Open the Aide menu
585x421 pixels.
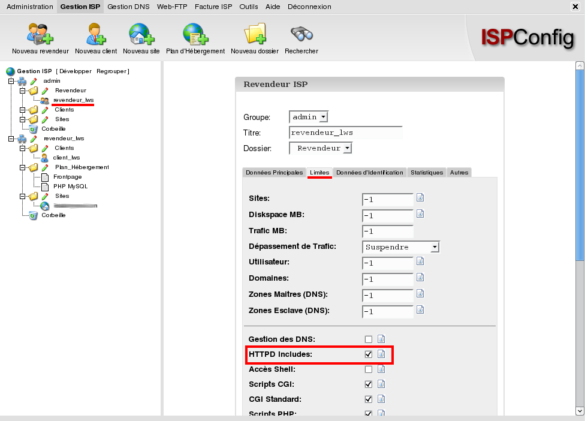273,7
